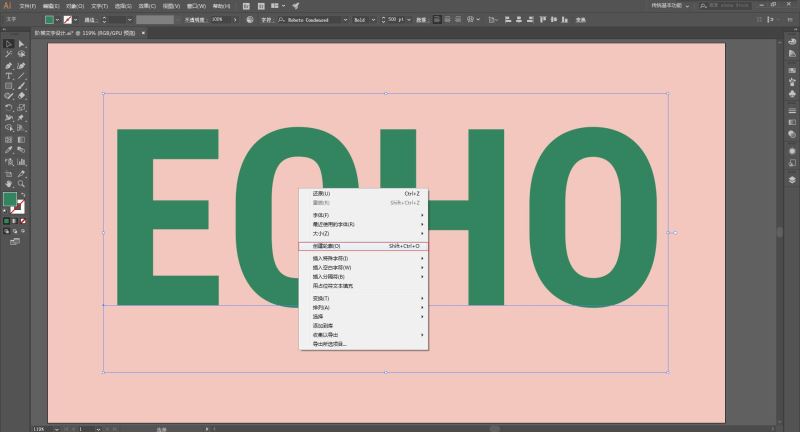Click the opacity 100% input field

pyautogui.click(x=219, y=20)
